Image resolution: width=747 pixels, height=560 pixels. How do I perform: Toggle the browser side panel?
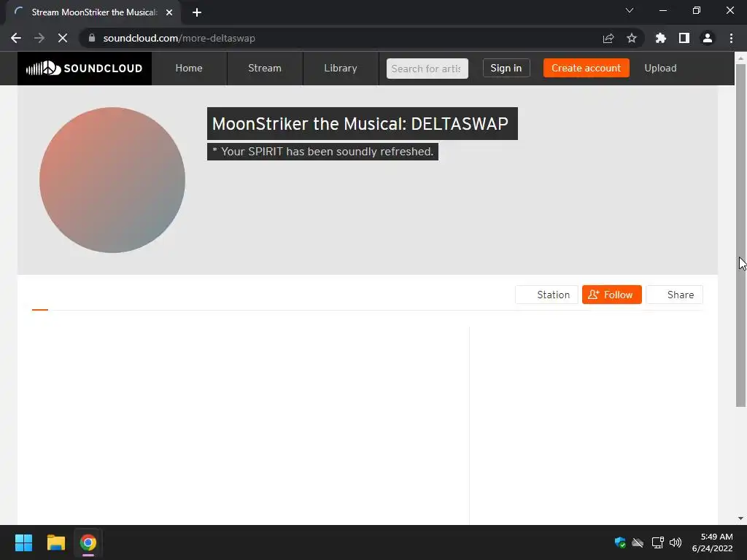(x=684, y=38)
